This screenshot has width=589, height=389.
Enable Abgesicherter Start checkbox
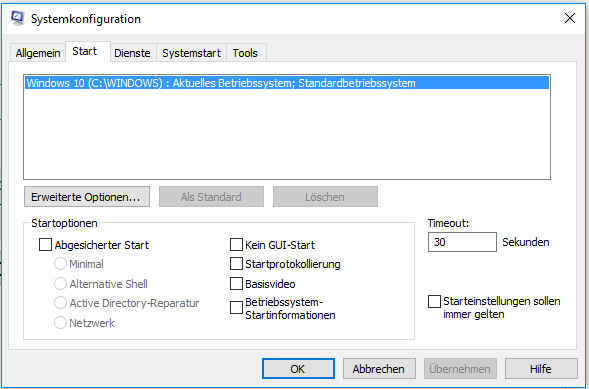45,245
